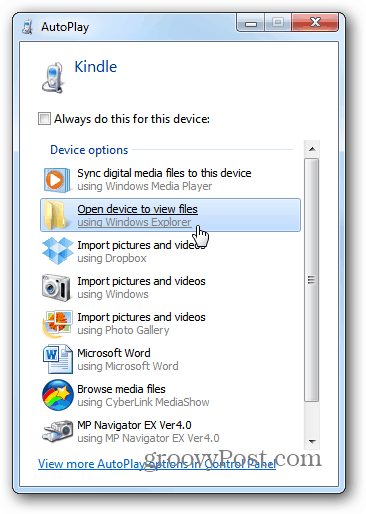This screenshot has height=514, width=366.
Task: Click the Microsoft Word document icon
Action: 57,359
